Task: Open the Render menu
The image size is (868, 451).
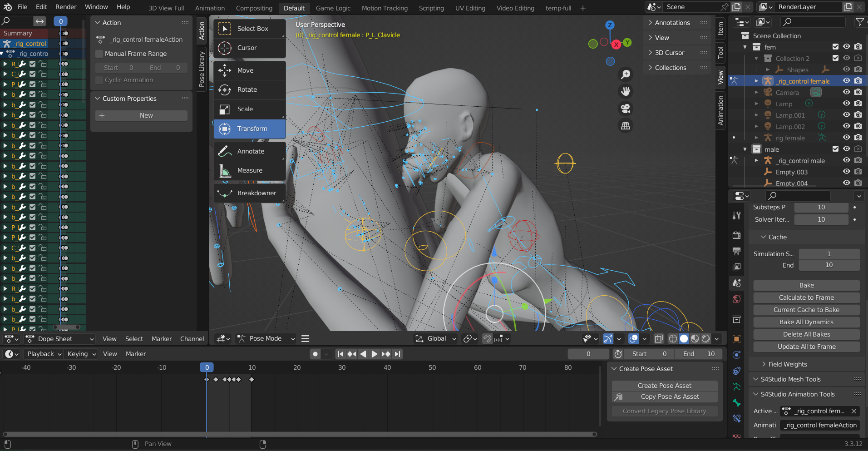Action: pos(66,7)
